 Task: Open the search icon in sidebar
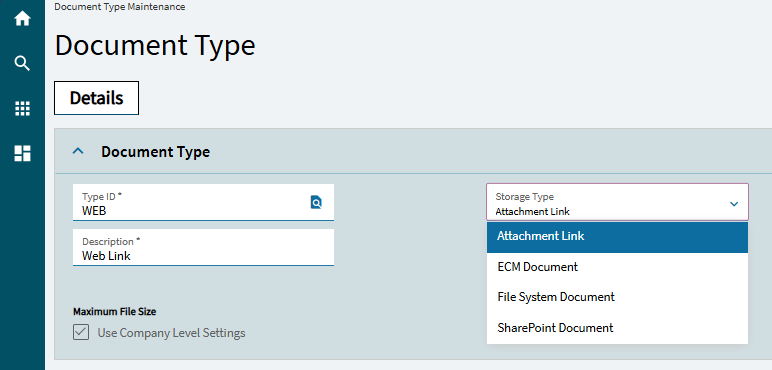22,63
